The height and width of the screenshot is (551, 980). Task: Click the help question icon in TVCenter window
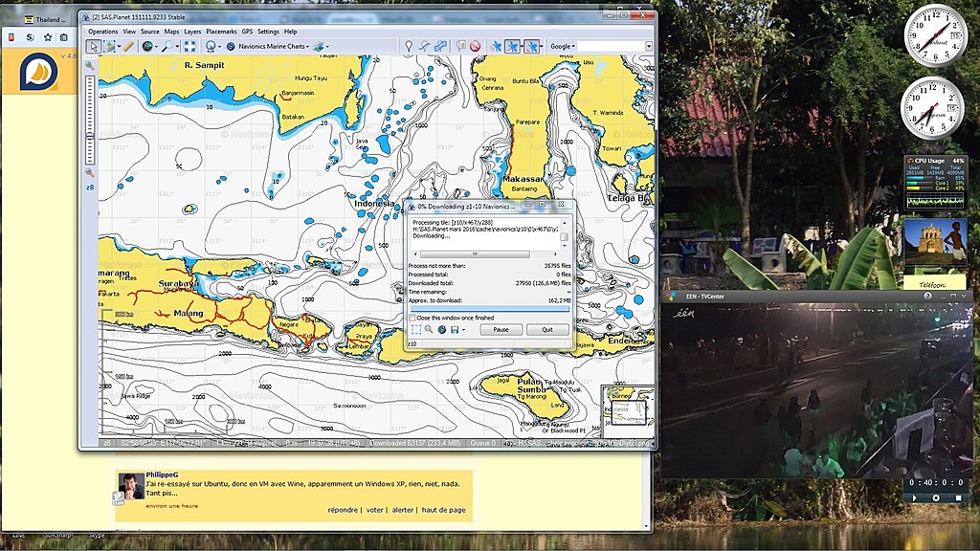pos(927,297)
